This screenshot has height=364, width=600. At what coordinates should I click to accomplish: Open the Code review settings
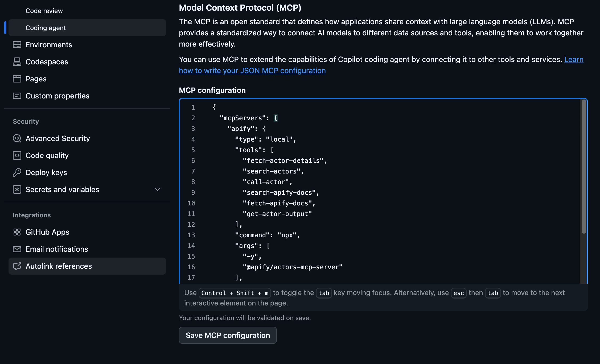point(44,11)
